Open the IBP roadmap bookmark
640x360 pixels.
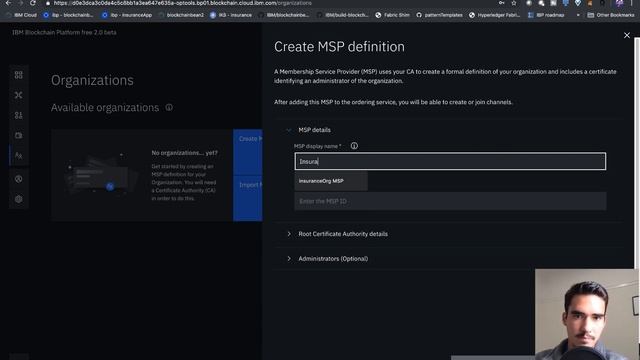coord(546,15)
